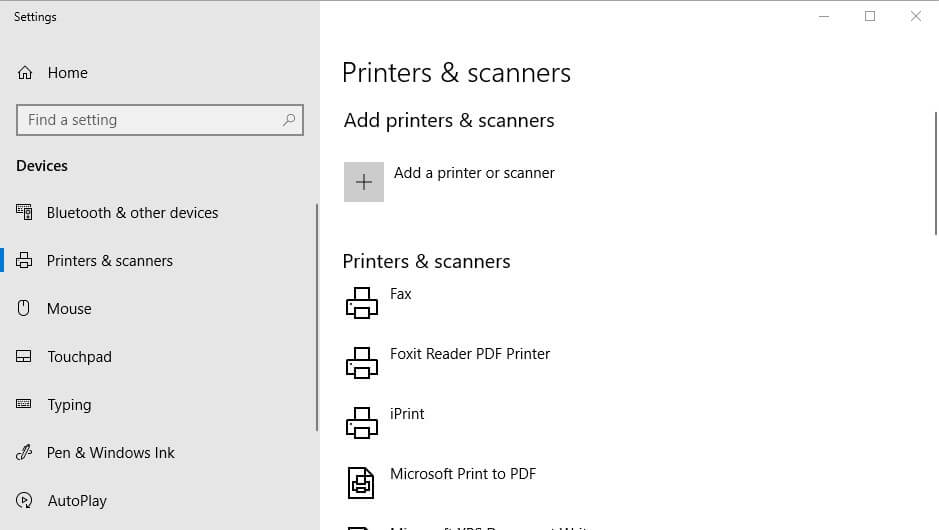Click the AutoPlay icon in sidebar
The height and width of the screenshot is (530, 939).
click(x=24, y=500)
